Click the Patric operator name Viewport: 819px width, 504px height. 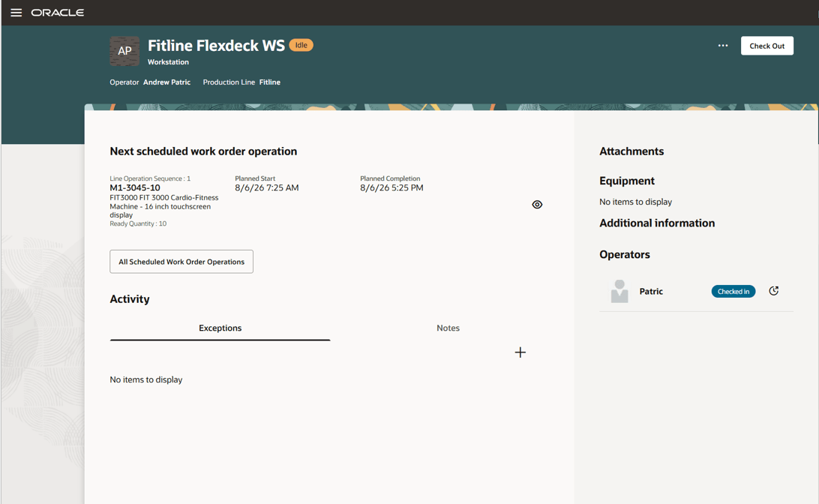(651, 292)
